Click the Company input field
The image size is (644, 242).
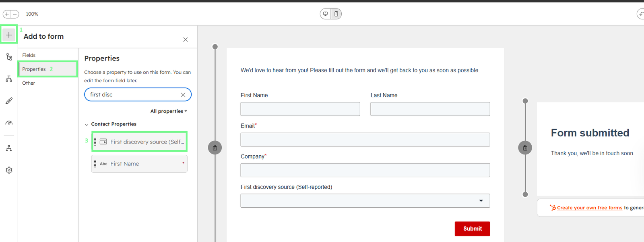365,170
